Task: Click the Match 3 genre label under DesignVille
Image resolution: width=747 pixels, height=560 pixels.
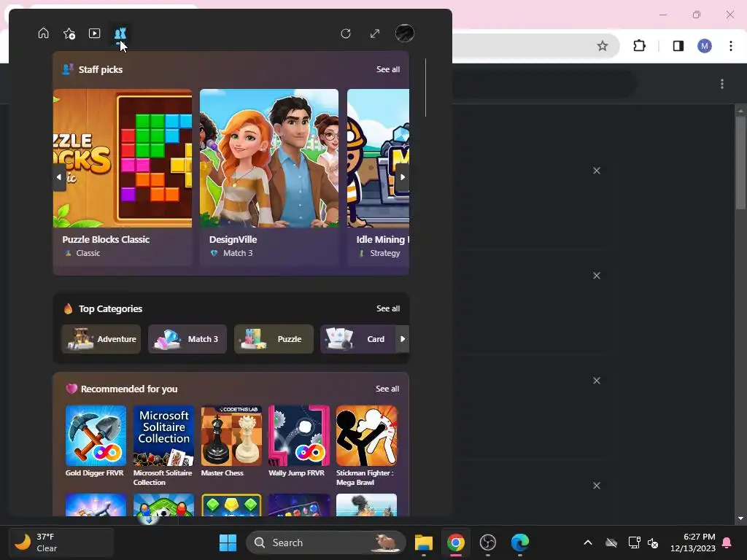Action: click(x=238, y=253)
